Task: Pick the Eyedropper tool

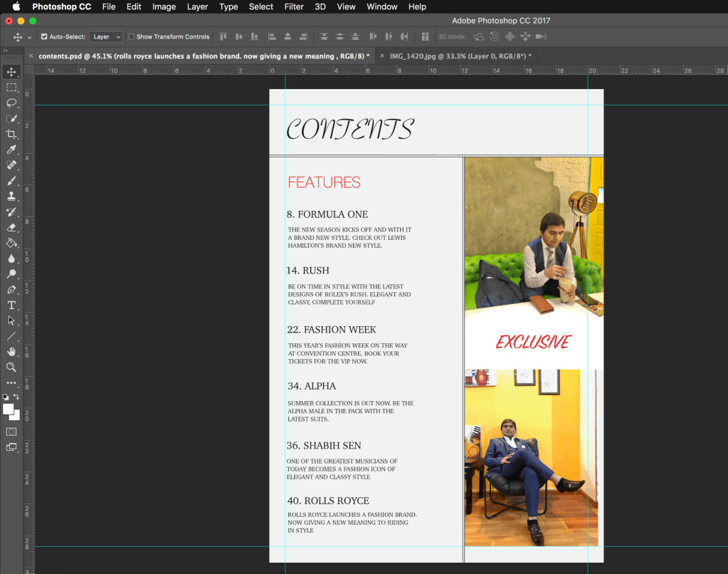Action: point(11,150)
